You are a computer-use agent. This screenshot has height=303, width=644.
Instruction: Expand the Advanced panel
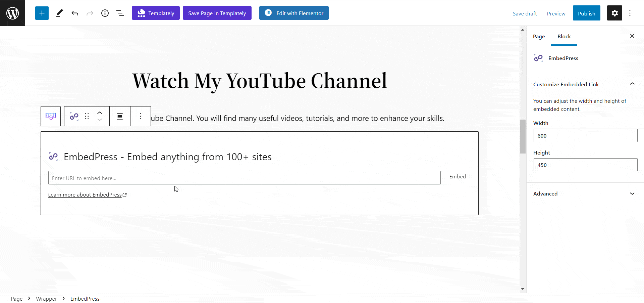pos(585,193)
